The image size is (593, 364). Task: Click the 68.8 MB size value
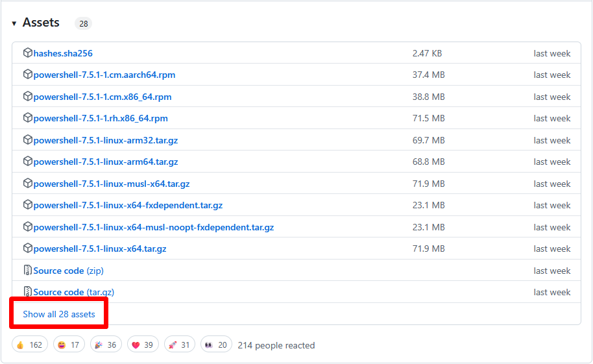428,162
